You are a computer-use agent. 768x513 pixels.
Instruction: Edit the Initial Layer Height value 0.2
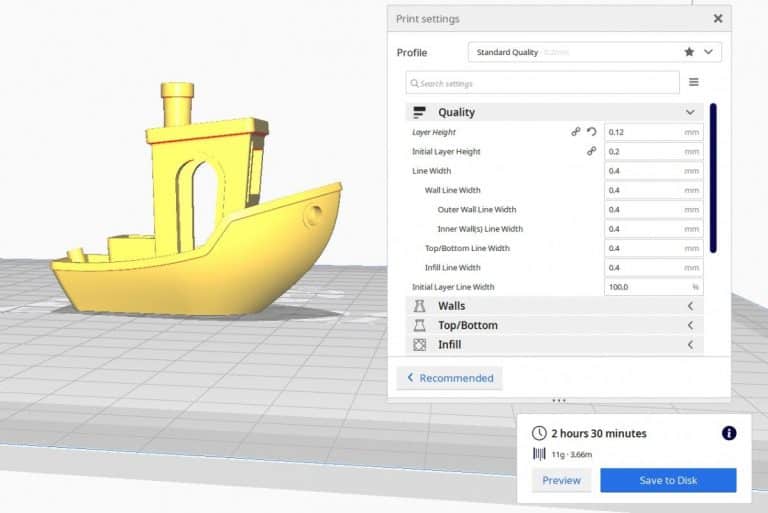pyautogui.click(x=653, y=151)
